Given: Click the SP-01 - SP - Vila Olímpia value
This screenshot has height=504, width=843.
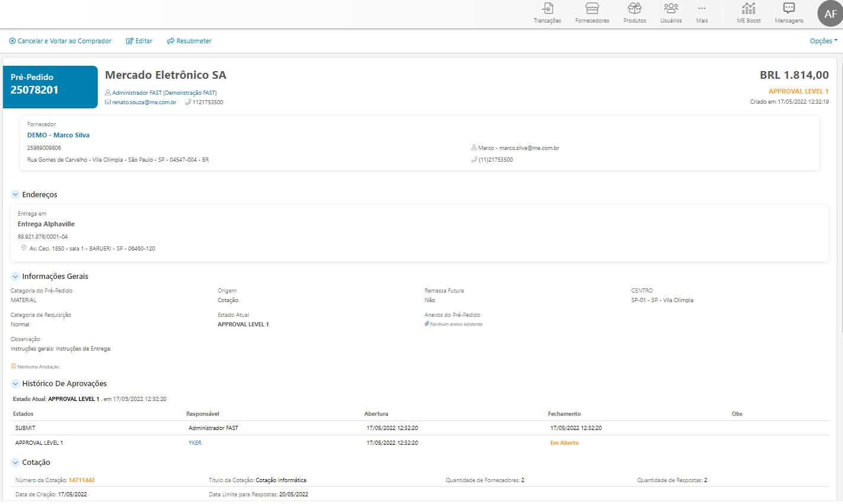Looking at the screenshot, I should [662, 300].
